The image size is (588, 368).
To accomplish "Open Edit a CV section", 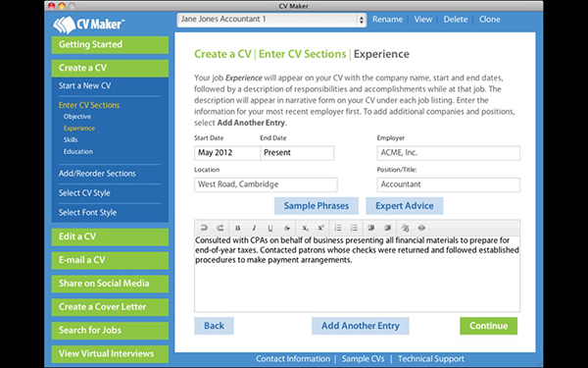I will (110, 237).
